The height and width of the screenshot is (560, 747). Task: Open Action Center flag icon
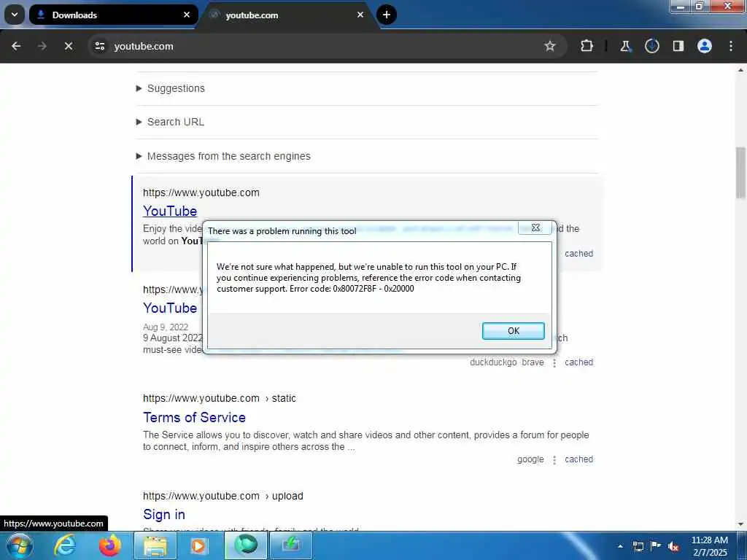(x=656, y=546)
